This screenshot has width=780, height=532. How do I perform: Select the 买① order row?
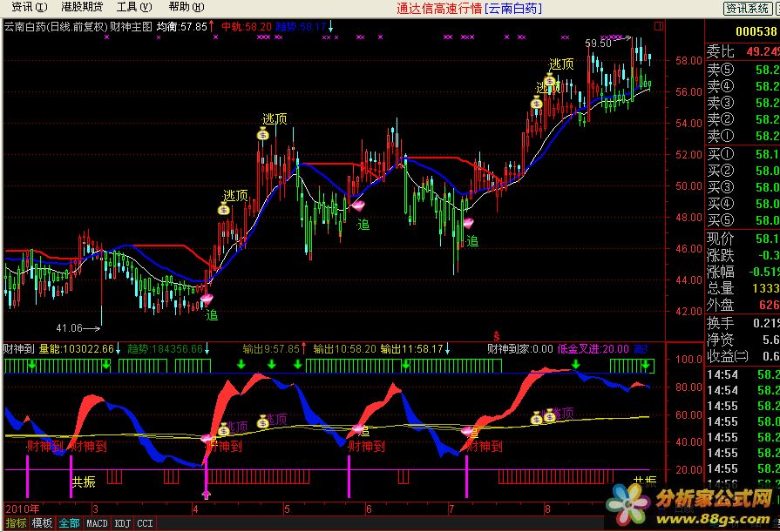coord(743,154)
